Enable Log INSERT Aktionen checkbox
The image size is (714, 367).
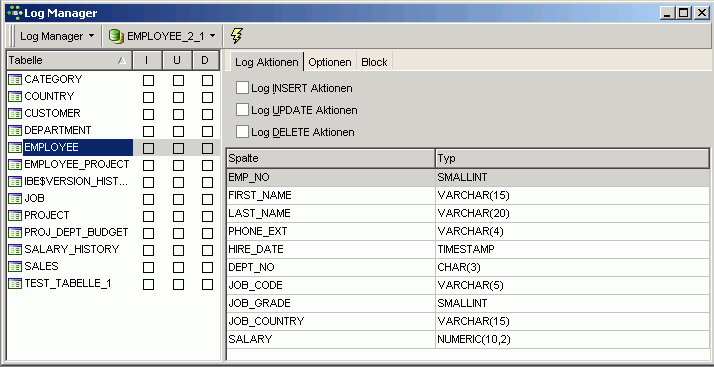click(x=242, y=87)
